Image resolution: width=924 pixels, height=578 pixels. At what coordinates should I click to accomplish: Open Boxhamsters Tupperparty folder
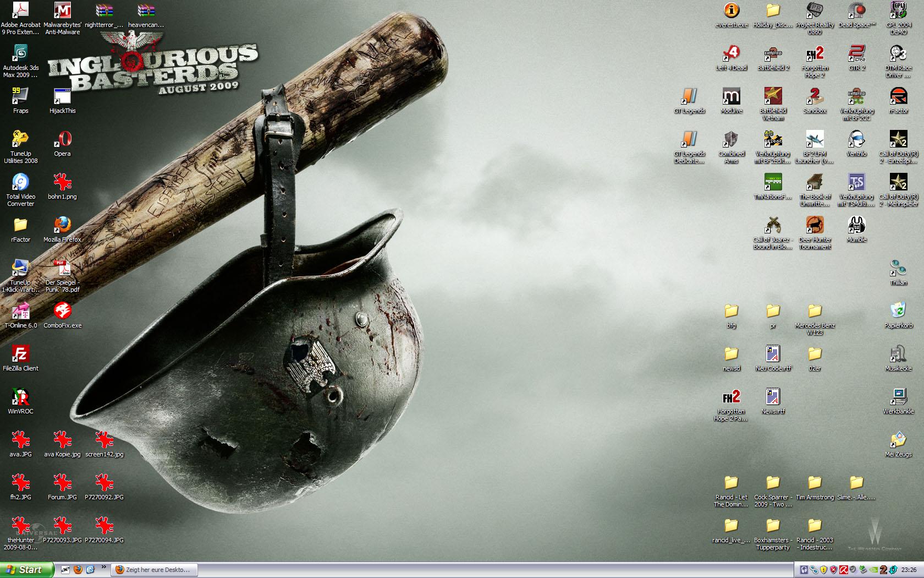773,533
